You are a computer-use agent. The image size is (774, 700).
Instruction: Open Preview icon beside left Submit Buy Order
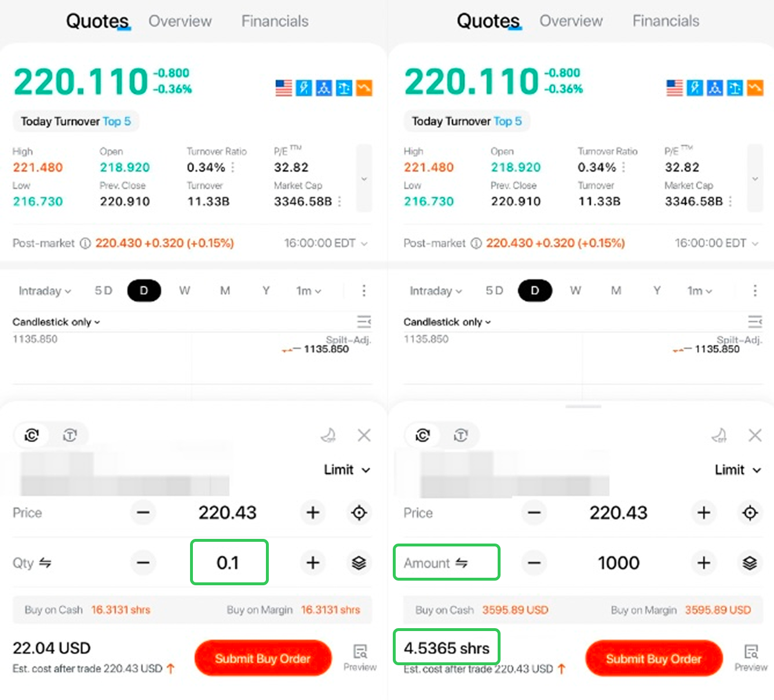click(360, 657)
